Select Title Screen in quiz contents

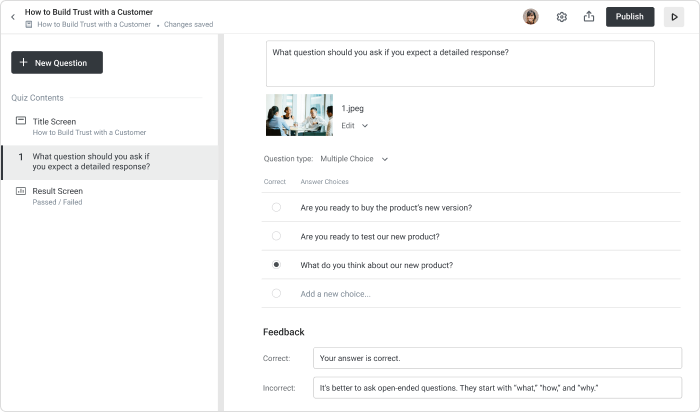[x=109, y=127]
